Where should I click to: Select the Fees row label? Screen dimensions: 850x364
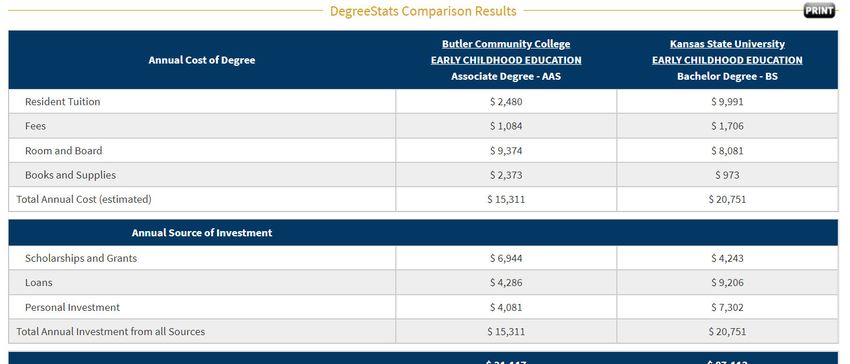click(x=35, y=126)
